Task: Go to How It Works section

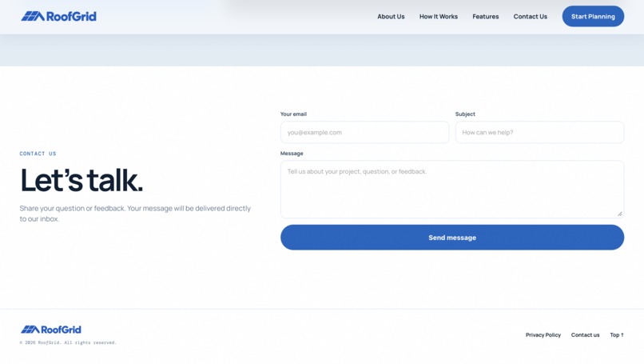Action: [438, 17]
